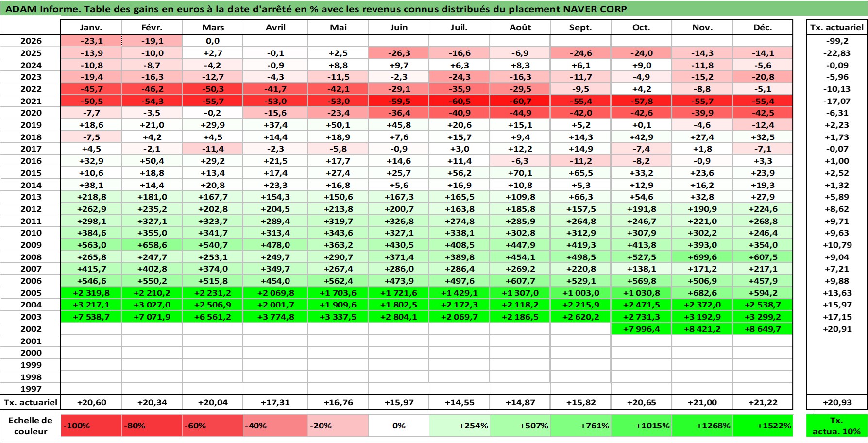Click the 1997 row label
The image size is (868, 443).
31,389
